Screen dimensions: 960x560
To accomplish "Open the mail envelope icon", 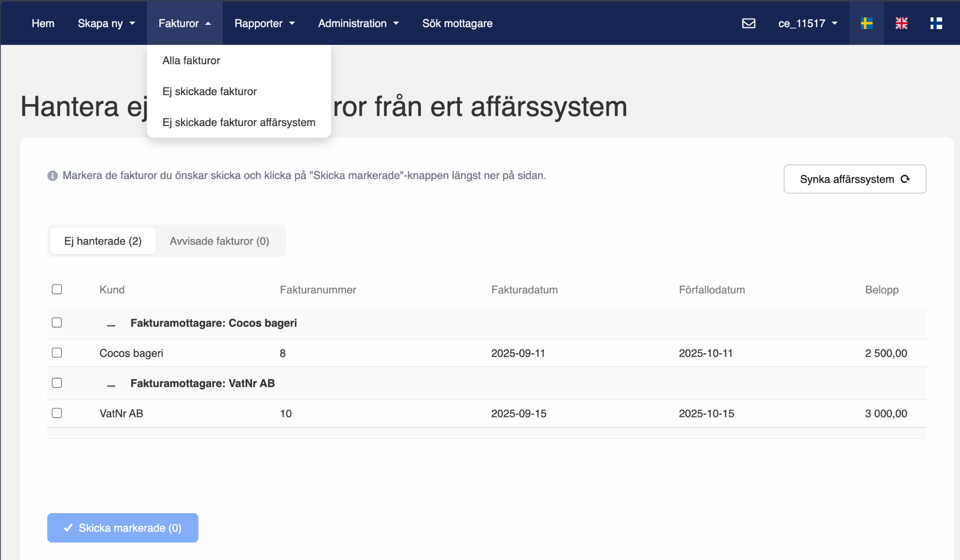I will [749, 23].
